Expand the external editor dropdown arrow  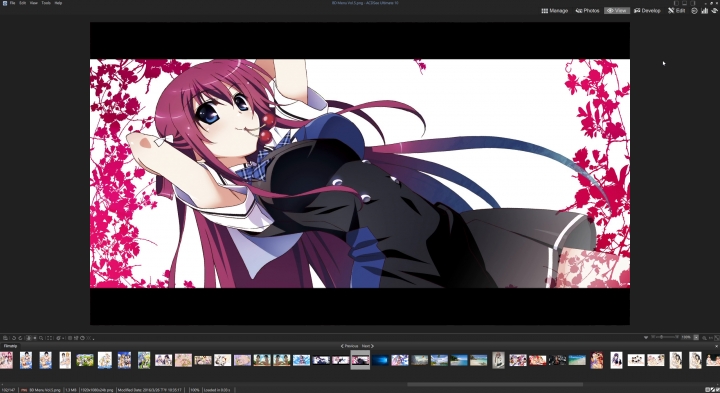click(x=63, y=338)
